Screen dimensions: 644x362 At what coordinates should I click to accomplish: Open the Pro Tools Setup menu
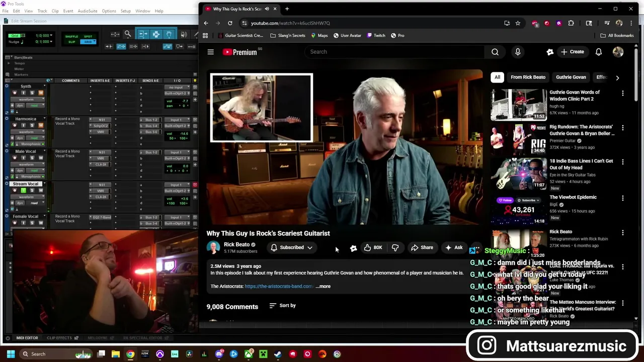126,11
